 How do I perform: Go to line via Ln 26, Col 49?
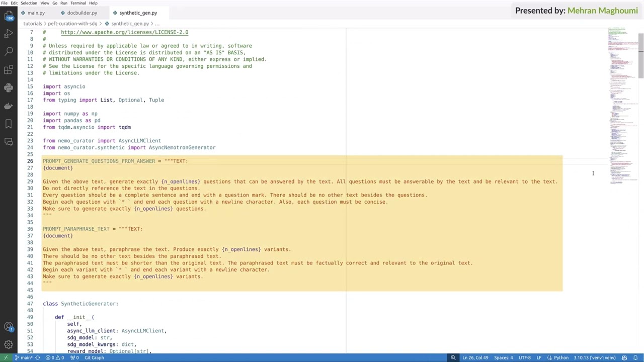475,357
